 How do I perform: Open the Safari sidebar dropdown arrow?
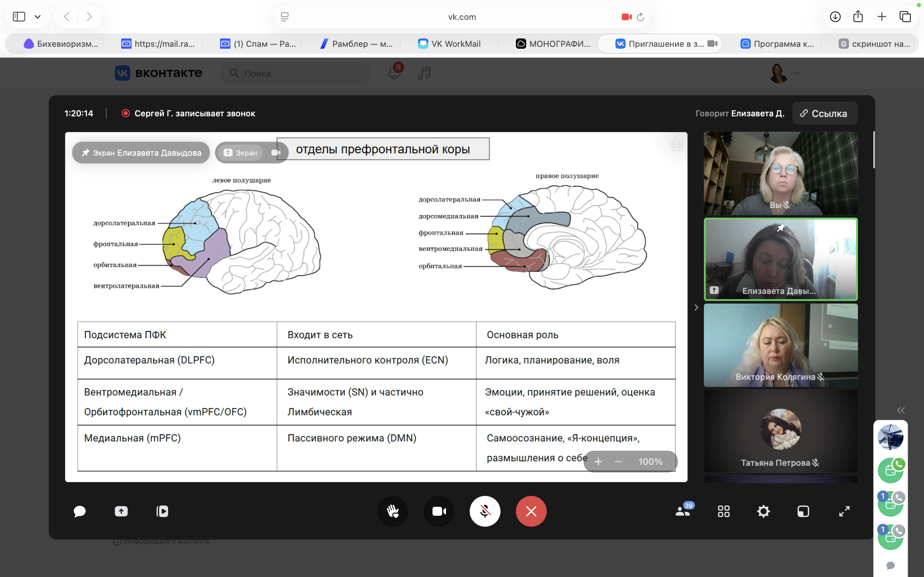38,17
